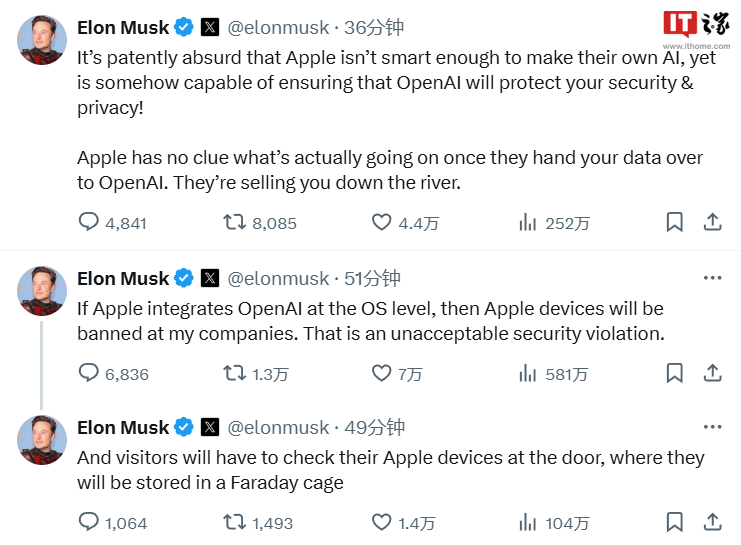Share the Faraday cage tweet
The height and width of the screenshot is (545, 741).
tap(712, 522)
